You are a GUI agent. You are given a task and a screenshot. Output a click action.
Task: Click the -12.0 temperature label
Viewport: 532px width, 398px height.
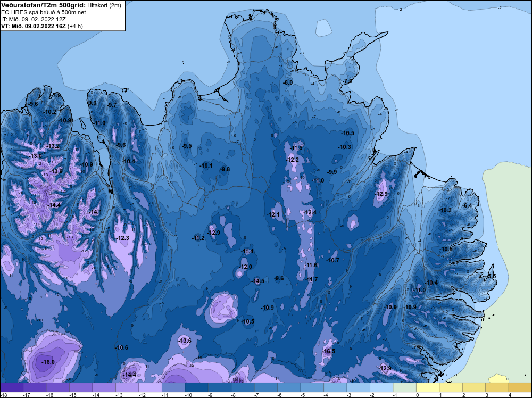pos(246,267)
